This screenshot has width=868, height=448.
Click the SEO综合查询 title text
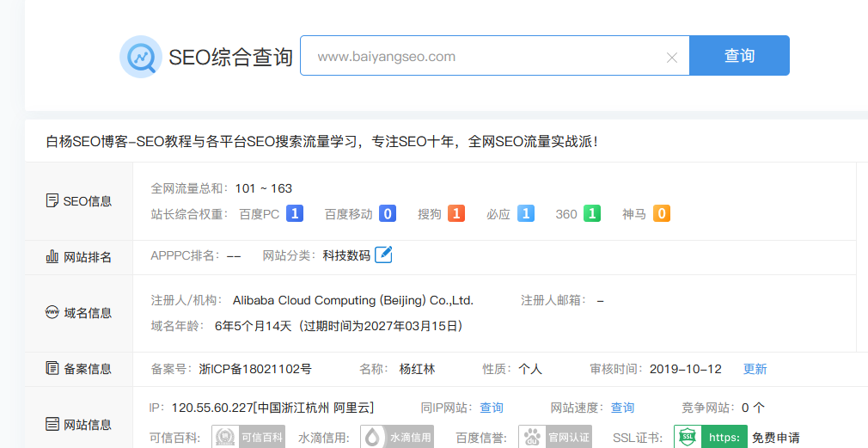tap(230, 57)
